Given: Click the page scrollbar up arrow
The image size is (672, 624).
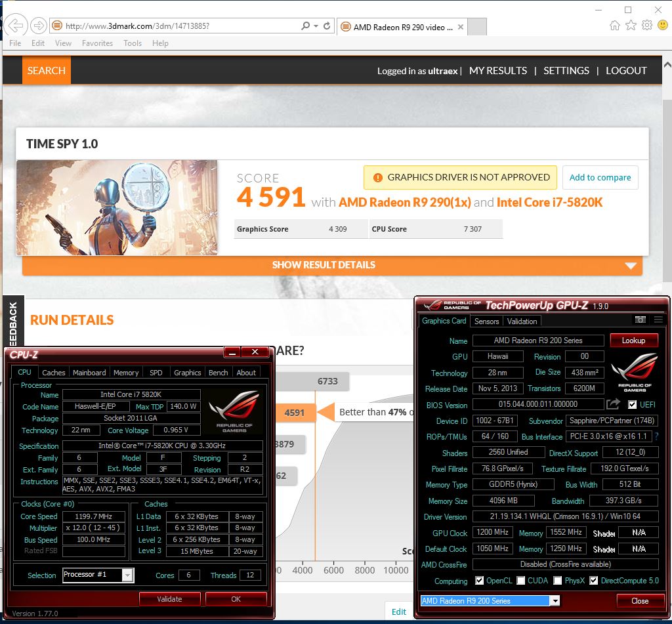Looking at the screenshot, I should (x=667, y=65).
